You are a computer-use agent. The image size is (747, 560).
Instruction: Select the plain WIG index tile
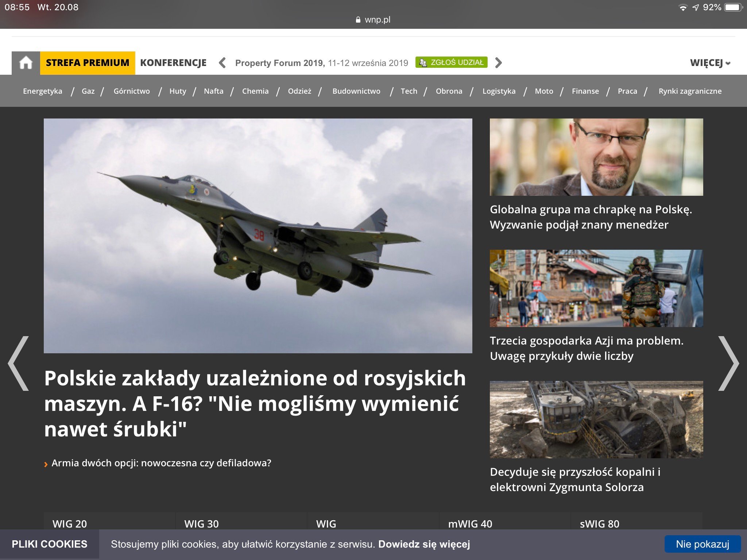click(x=373, y=521)
